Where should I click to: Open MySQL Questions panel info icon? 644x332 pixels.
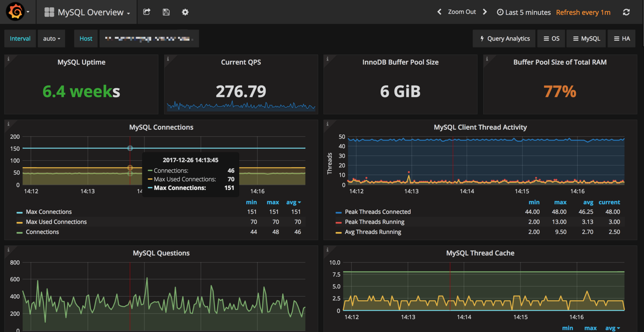point(8,250)
